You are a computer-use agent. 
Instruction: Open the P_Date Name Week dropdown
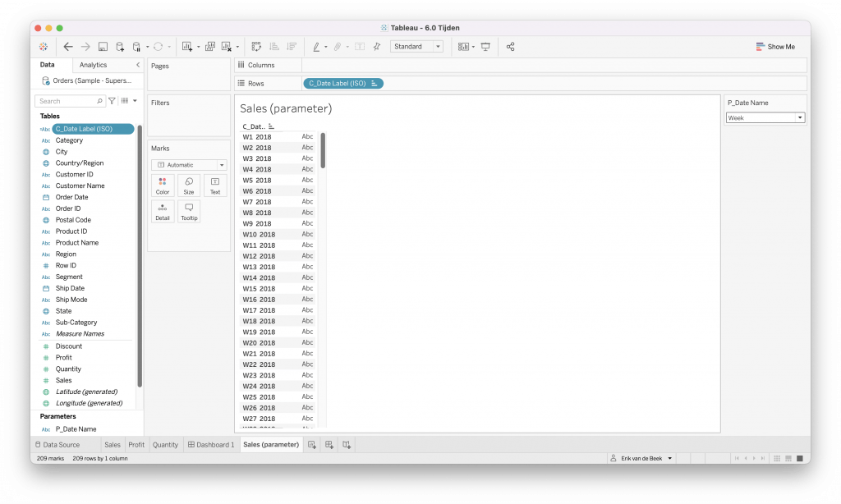tap(765, 118)
